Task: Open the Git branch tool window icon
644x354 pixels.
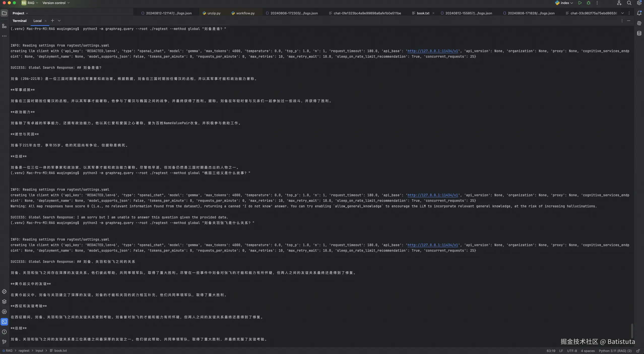Action: [x=4, y=342]
